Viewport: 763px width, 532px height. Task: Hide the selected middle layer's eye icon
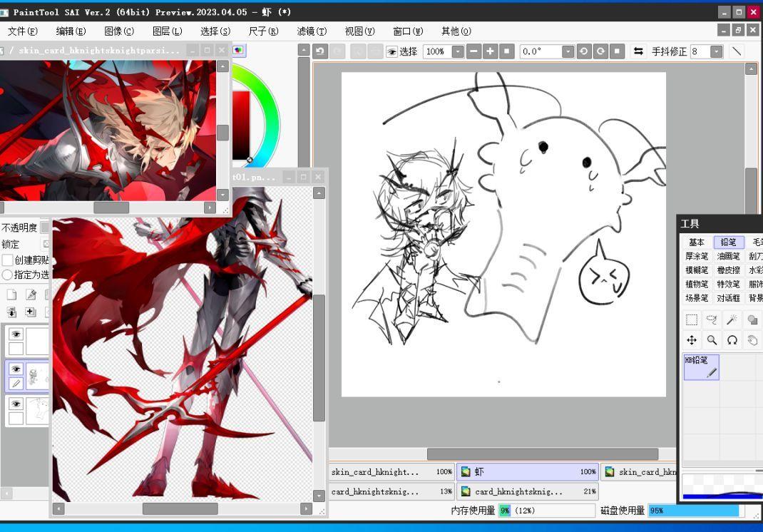tap(16, 369)
